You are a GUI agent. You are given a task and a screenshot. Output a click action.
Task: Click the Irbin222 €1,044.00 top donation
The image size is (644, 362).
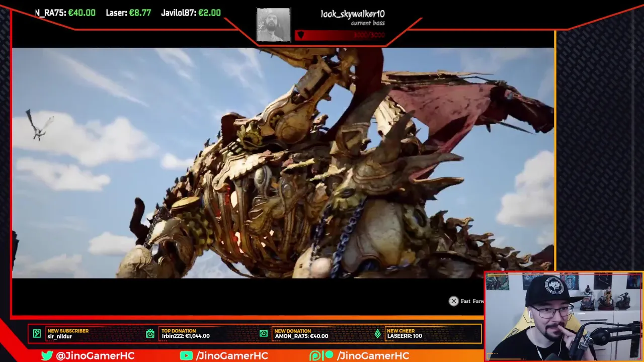click(x=186, y=336)
